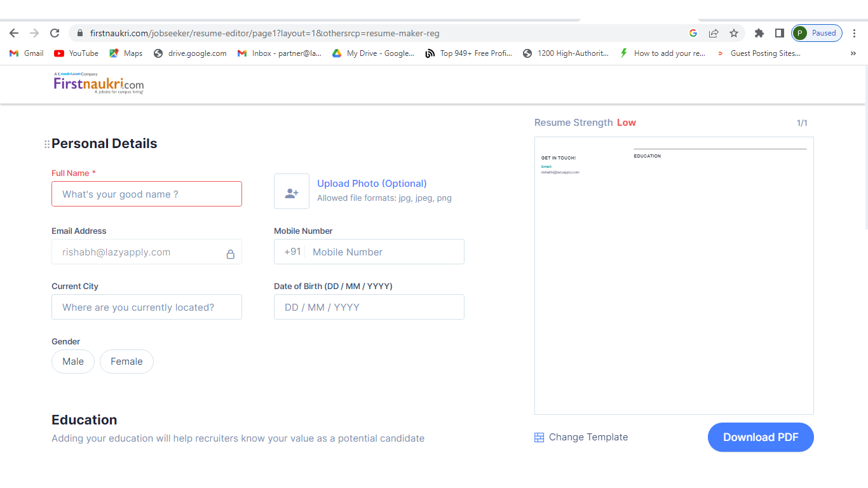Viewport: 868px width, 488px height.
Task: Click the Full Name input field
Action: click(x=147, y=194)
